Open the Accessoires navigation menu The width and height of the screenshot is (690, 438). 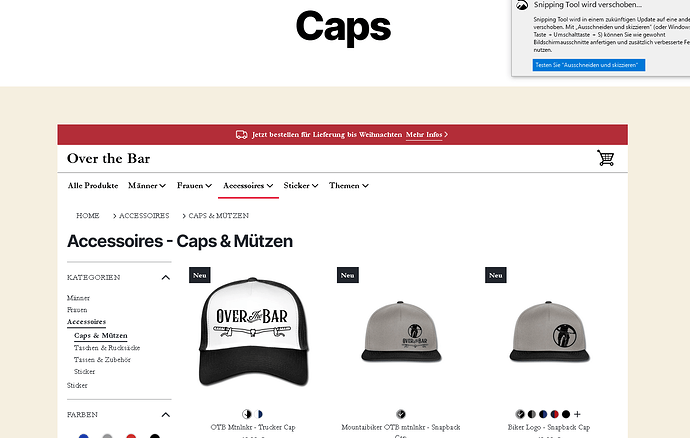coord(248,186)
